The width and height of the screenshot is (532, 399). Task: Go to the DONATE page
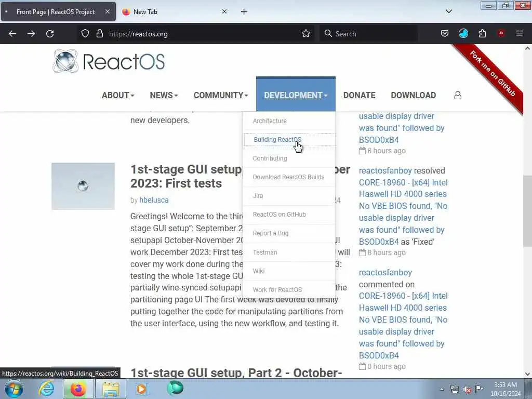(x=360, y=96)
